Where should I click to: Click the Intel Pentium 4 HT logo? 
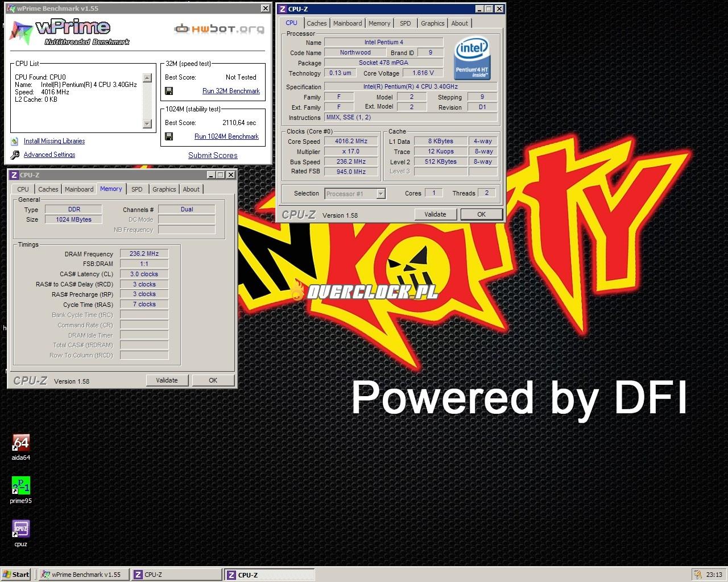click(x=471, y=59)
